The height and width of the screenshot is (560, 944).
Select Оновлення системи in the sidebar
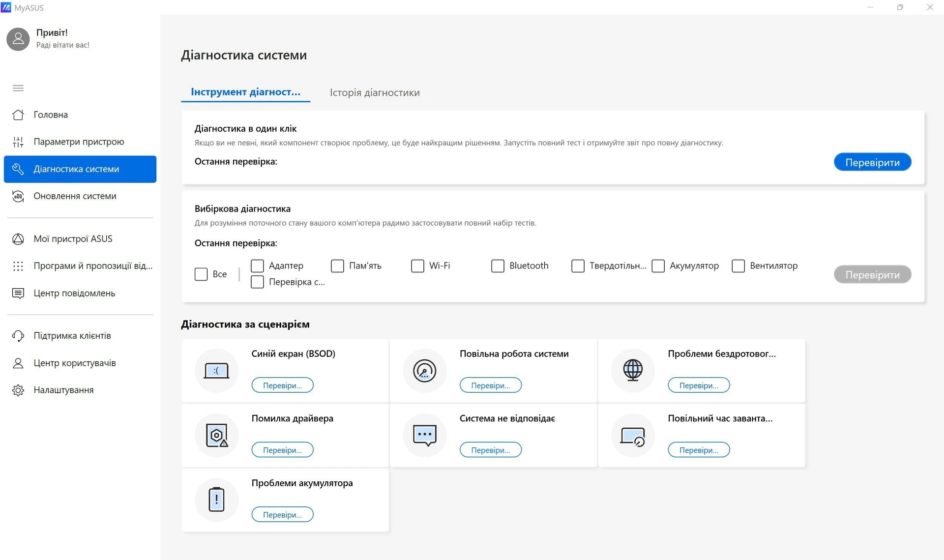tap(80, 196)
